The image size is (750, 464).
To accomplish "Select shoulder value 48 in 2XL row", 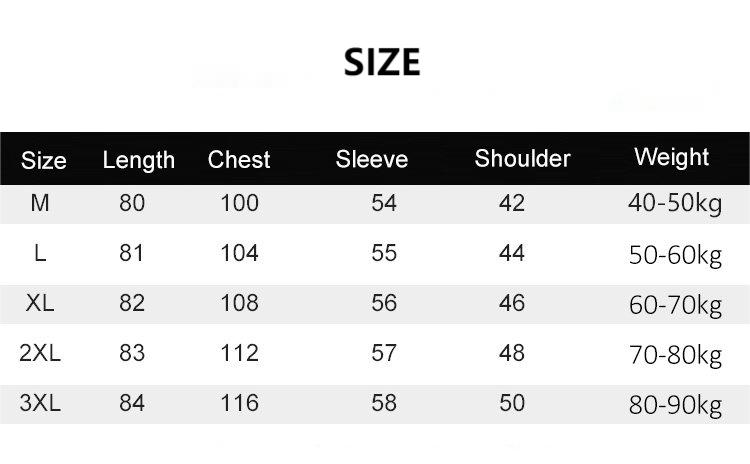I will tap(511, 353).
